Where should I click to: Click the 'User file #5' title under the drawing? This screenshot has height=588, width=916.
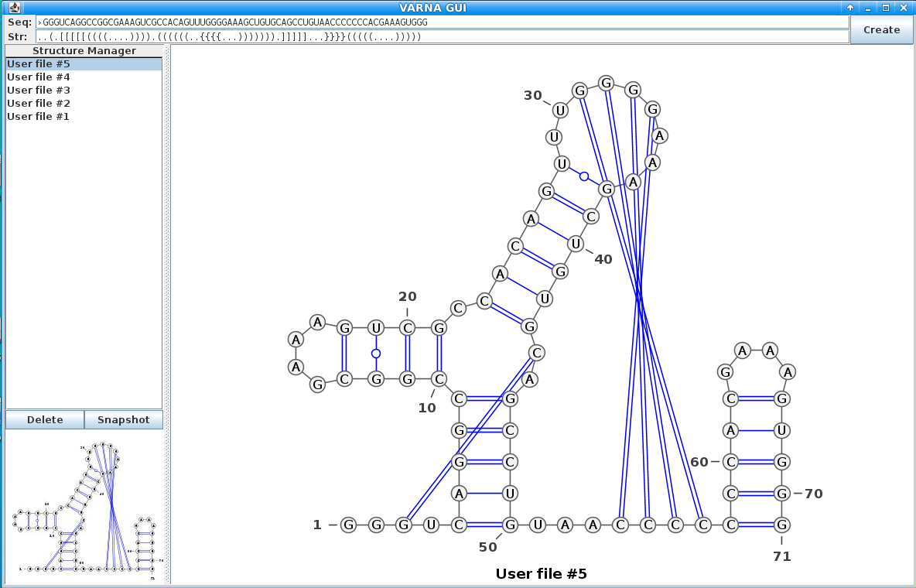coord(542,574)
